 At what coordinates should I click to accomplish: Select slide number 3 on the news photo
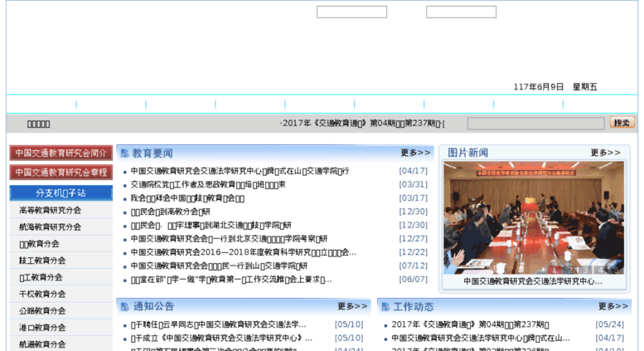pos(585,270)
